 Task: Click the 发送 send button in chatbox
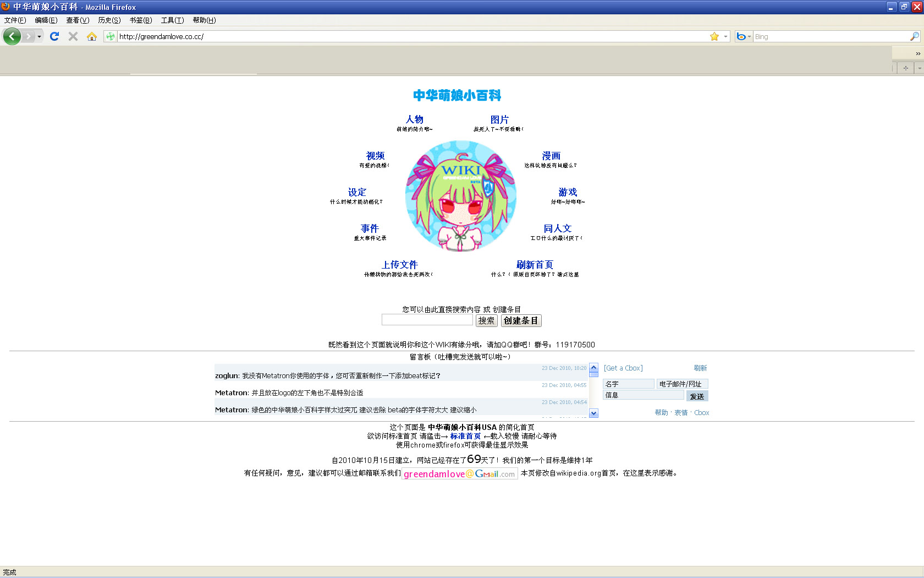(697, 396)
